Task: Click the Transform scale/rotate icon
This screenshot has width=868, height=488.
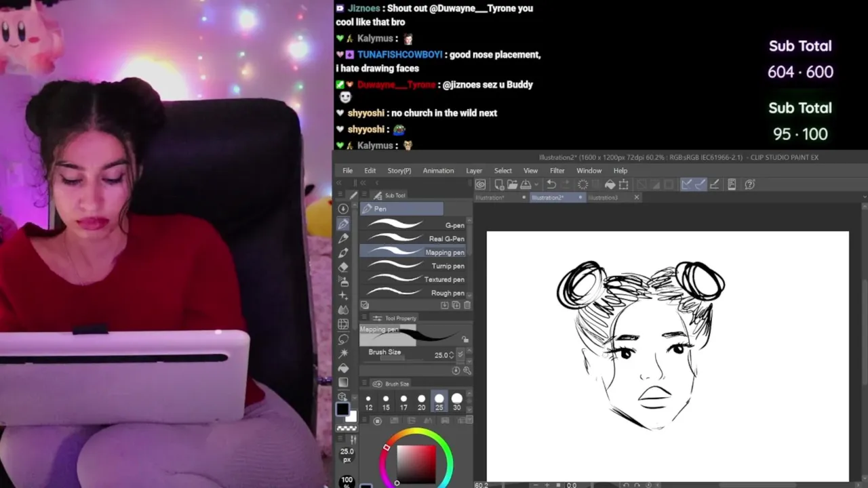Action: click(x=623, y=184)
